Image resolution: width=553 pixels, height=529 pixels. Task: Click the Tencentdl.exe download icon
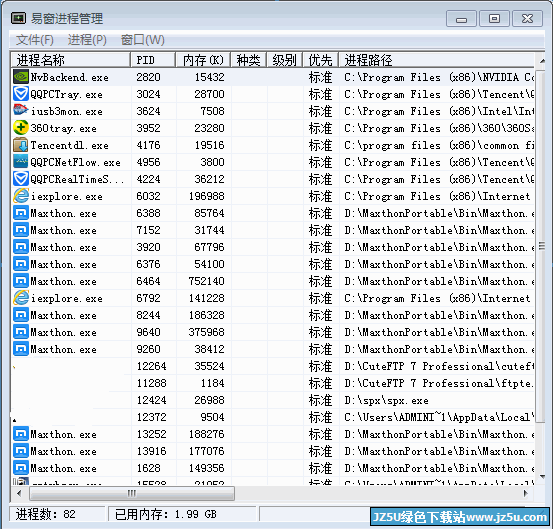coord(21,145)
